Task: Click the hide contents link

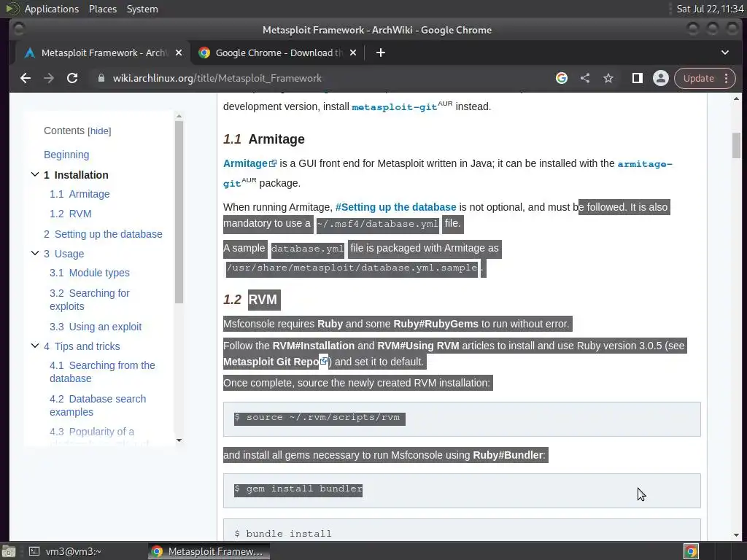Action: 99,131
